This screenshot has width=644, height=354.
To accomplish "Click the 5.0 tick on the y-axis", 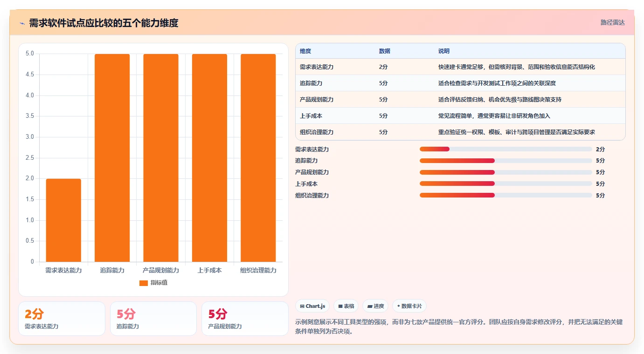I will pos(29,54).
